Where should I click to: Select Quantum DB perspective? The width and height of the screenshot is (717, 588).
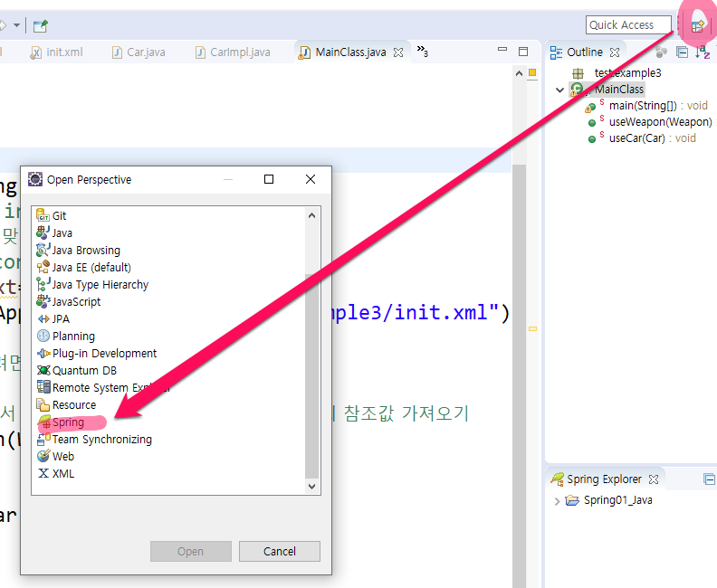point(76,371)
